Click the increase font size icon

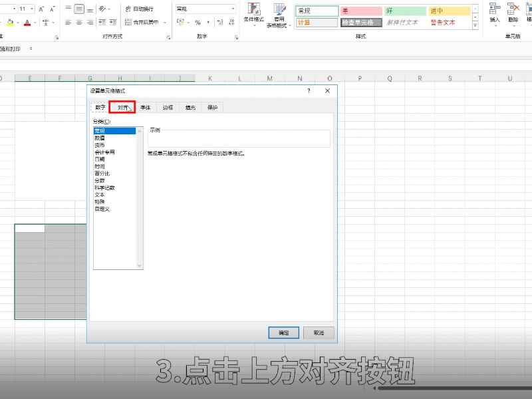click(42, 9)
